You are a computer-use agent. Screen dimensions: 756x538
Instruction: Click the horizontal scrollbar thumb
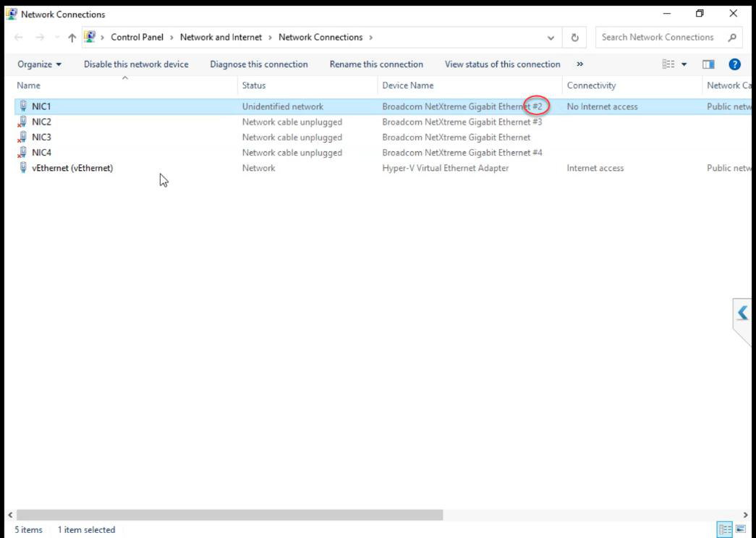(229, 515)
